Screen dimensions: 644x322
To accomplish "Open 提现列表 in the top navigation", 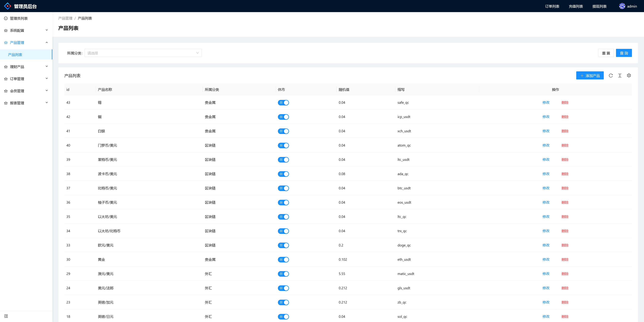I will (599, 6).
